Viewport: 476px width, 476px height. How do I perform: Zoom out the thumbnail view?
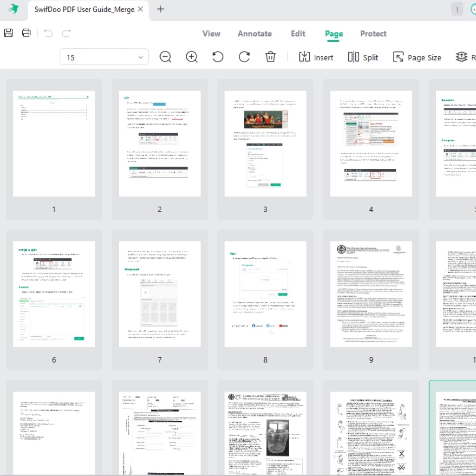click(165, 57)
